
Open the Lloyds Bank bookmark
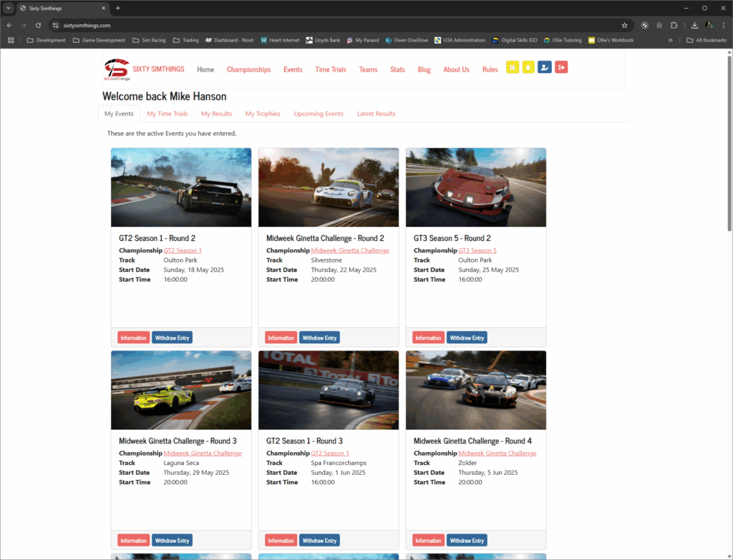[x=323, y=40]
